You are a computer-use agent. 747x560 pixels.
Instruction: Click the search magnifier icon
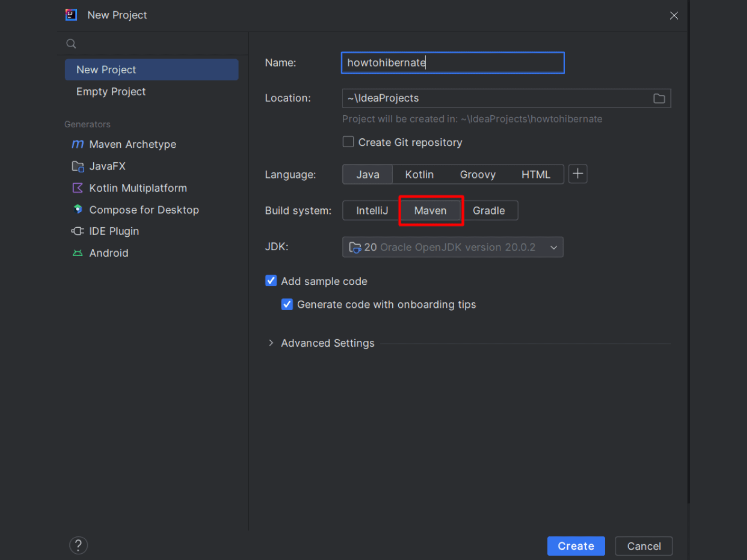(x=71, y=44)
